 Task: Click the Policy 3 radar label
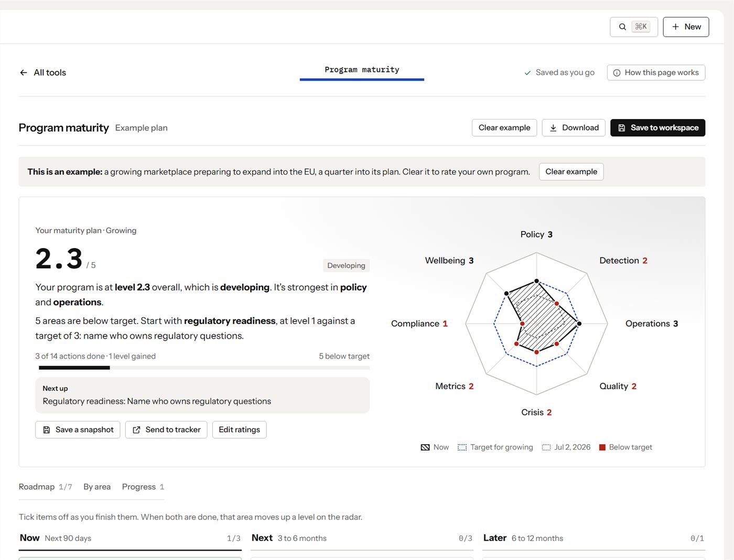point(536,234)
